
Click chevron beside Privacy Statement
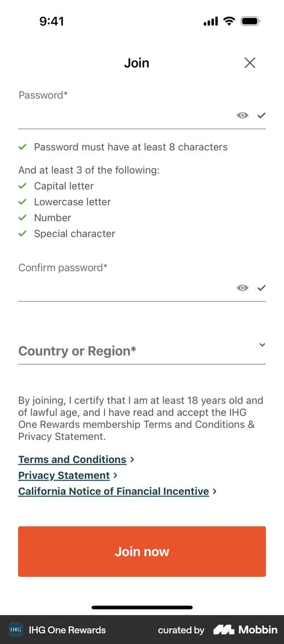pos(115,475)
